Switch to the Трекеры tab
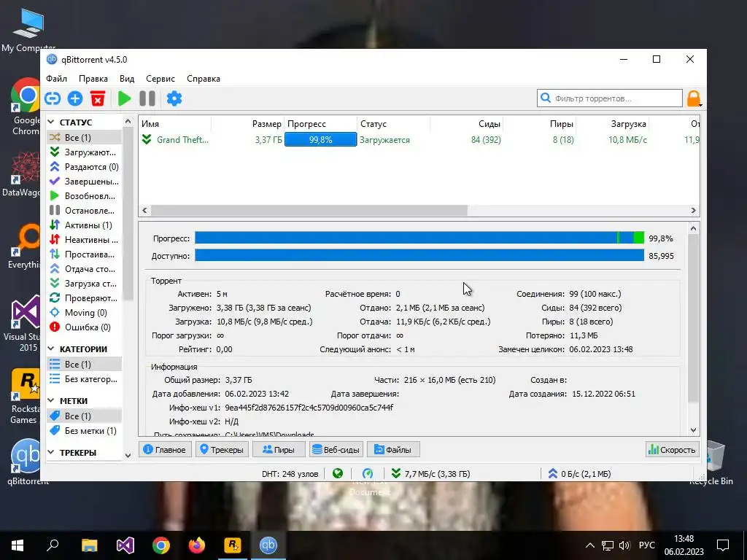The height and width of the screenshot is (560, 747). 222,449
